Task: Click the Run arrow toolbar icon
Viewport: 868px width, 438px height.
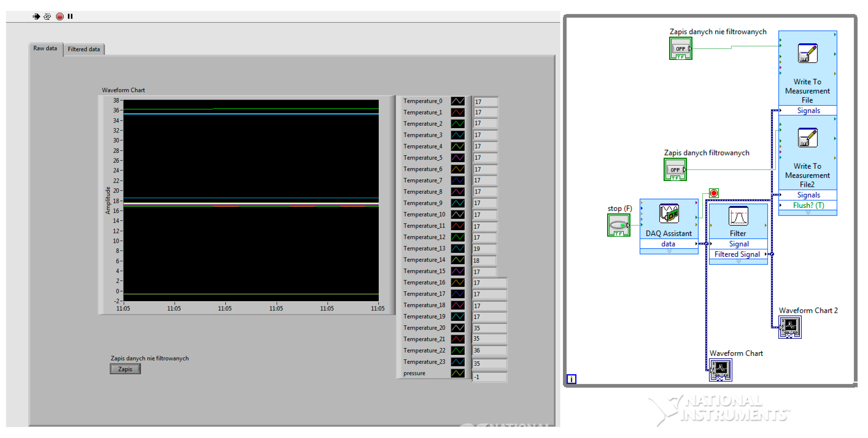Action: pos(36,16)
